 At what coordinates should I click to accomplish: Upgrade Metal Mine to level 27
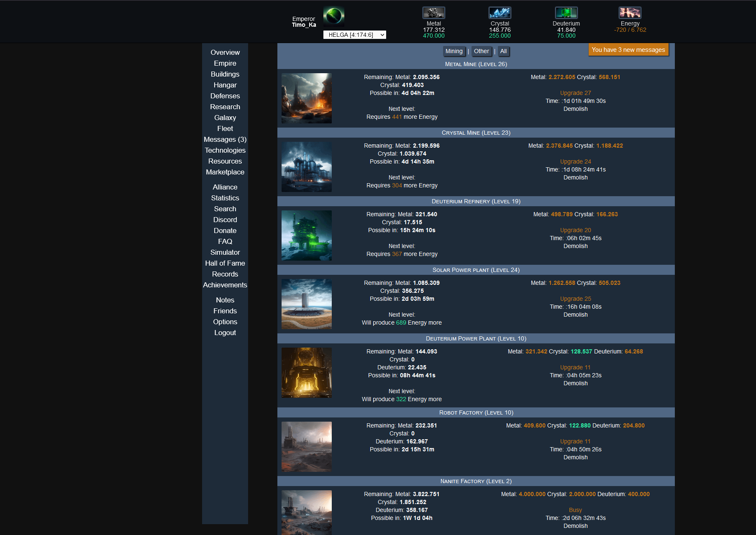click(x=575, y=93)
